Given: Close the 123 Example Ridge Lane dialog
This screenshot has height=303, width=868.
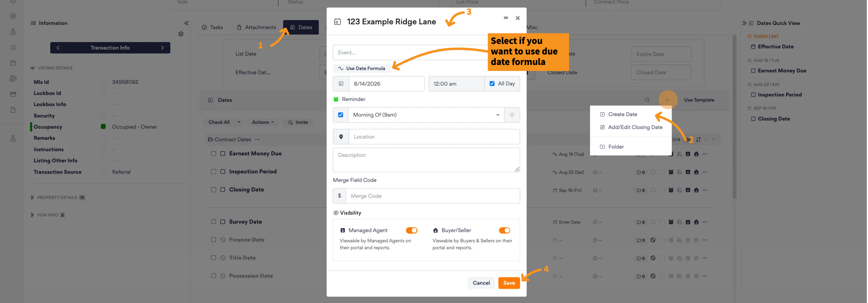Looking at the screenshot, I should coord(518,18).
